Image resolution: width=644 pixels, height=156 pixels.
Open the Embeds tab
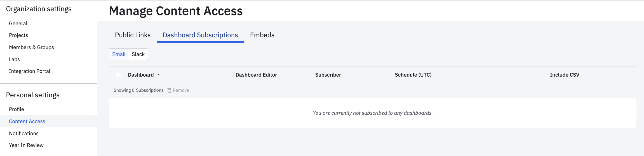tap(262, 35)
